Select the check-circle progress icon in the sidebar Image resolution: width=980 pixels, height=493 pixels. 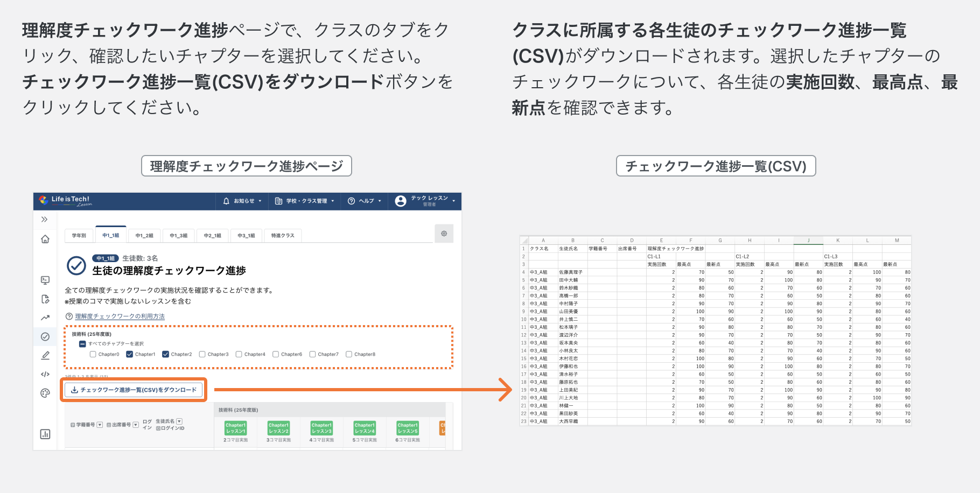tap(45, 336)
